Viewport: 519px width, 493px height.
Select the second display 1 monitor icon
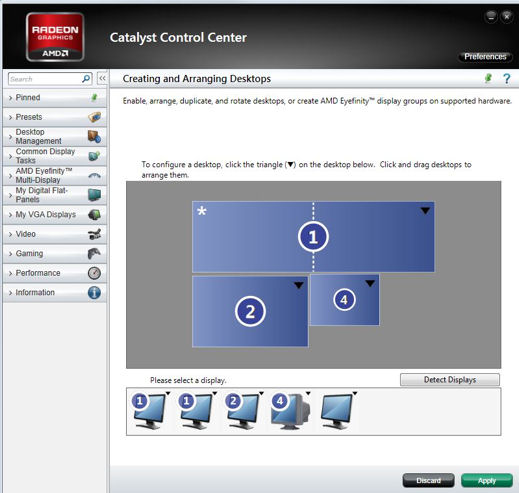[196, 411]
